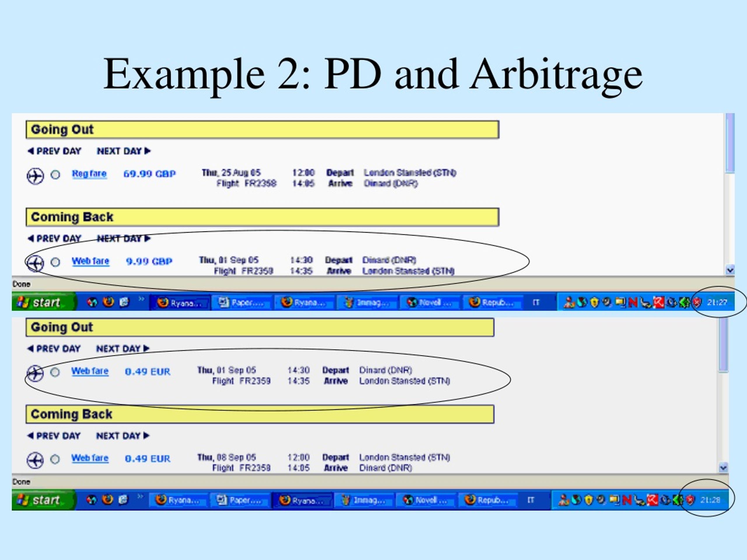Switch to the first Ryana... window in the 21:27 taskbar
747x560 pixels.
(180, 302)
